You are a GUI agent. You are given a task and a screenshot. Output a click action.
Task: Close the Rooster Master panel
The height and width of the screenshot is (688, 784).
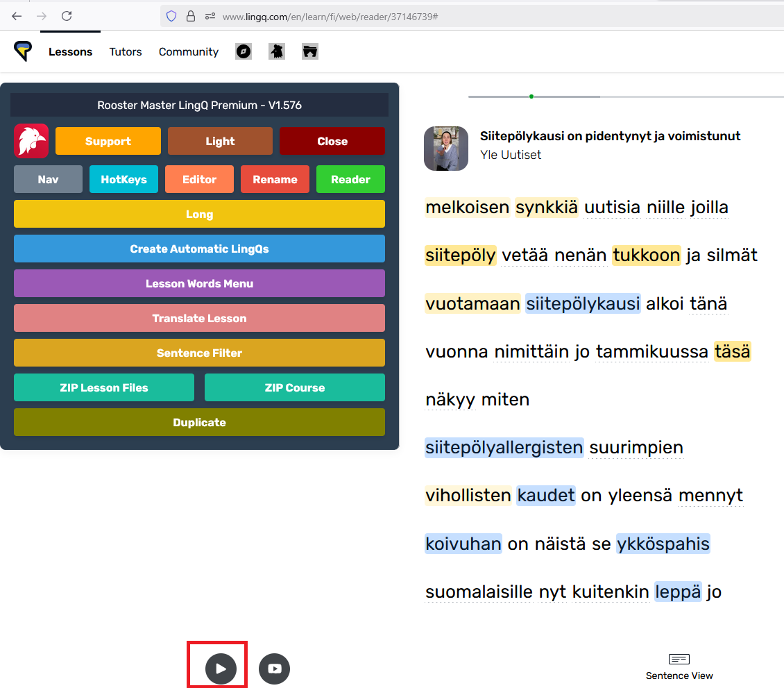coord(332,141)
